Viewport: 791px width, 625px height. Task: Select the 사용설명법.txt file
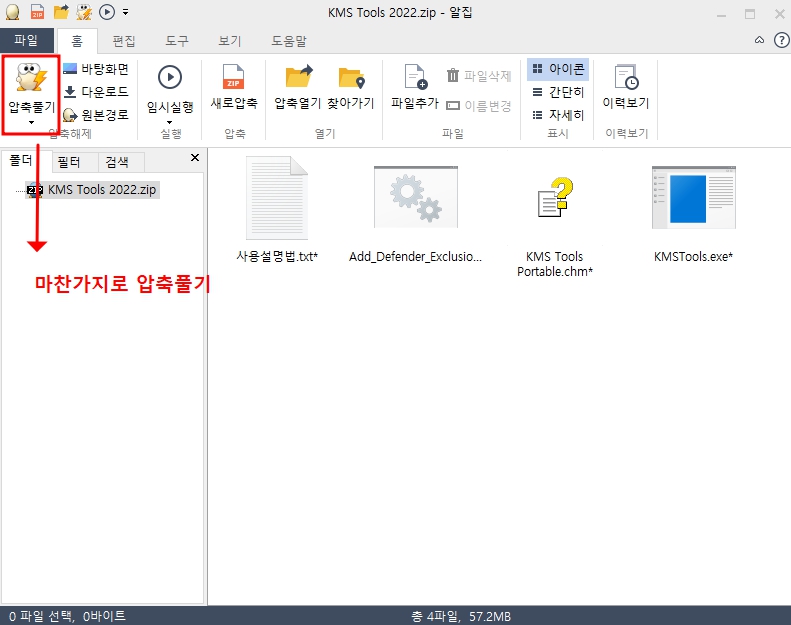(277, 209)
